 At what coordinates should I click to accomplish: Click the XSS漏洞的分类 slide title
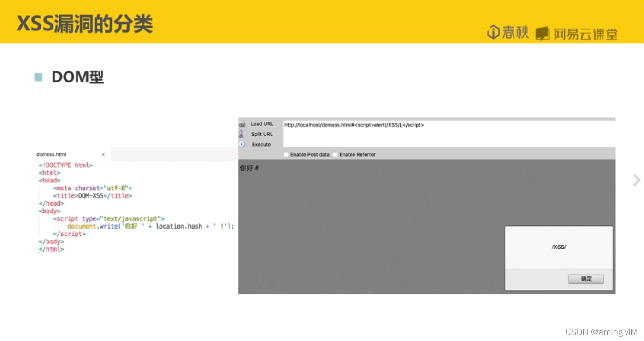84,23
